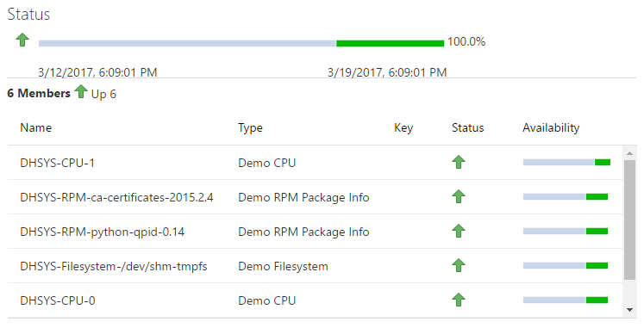The image size is (644, 328).
Task: Click status arrow for DHSYS-Filesystem-/dev/shm-tmpfs
Action: pyautogui.click(x=459, y=266)
